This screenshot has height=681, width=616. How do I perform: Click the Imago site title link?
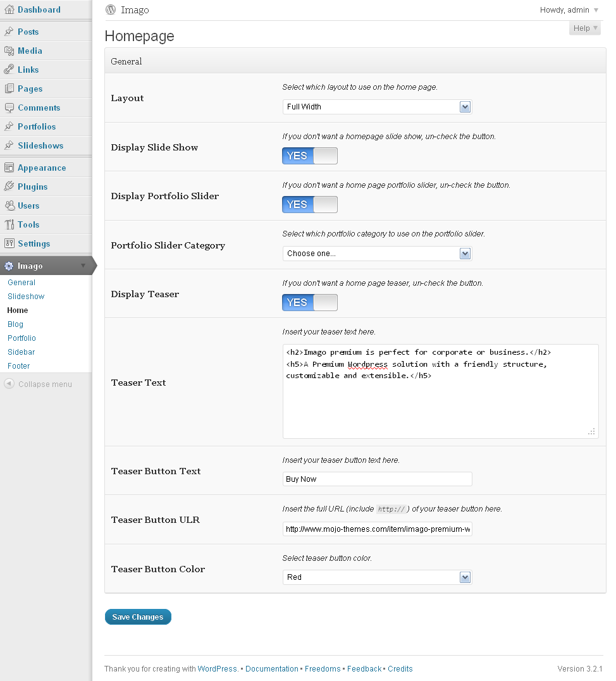coord(135,10)
